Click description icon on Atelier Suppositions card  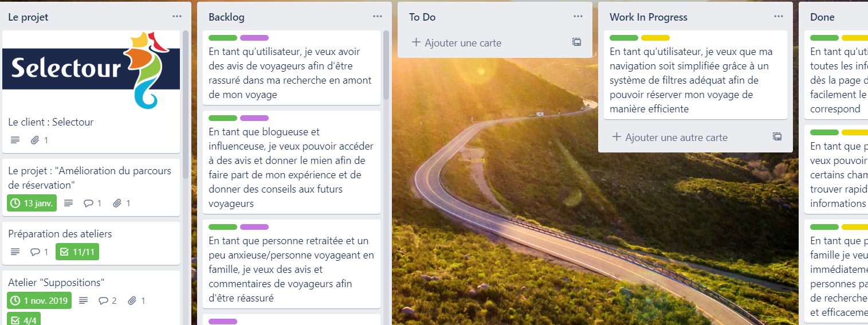(84, 300)
